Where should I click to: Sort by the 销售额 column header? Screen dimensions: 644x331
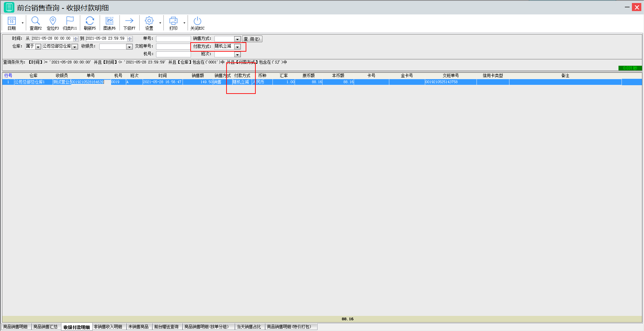point(198,76)
